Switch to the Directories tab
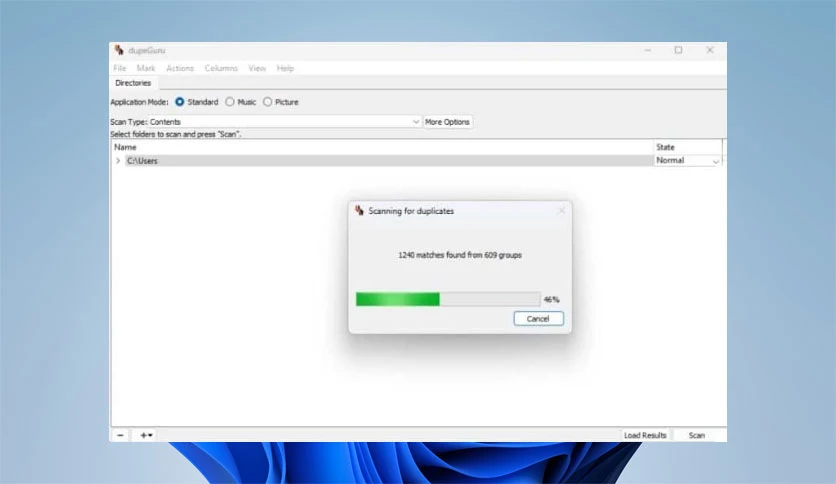Image resolution: width=836 pixels, height=484 pixels. tap(133, 83)
